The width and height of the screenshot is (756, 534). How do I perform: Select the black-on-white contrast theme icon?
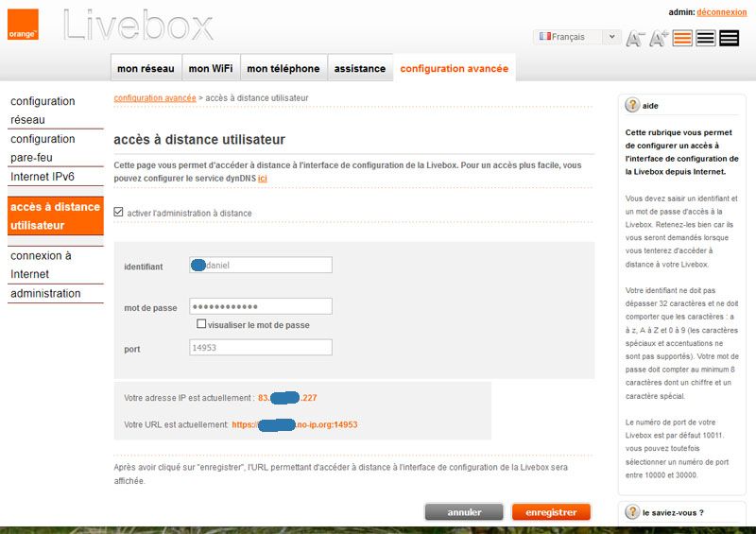click(x=705, y=38)
